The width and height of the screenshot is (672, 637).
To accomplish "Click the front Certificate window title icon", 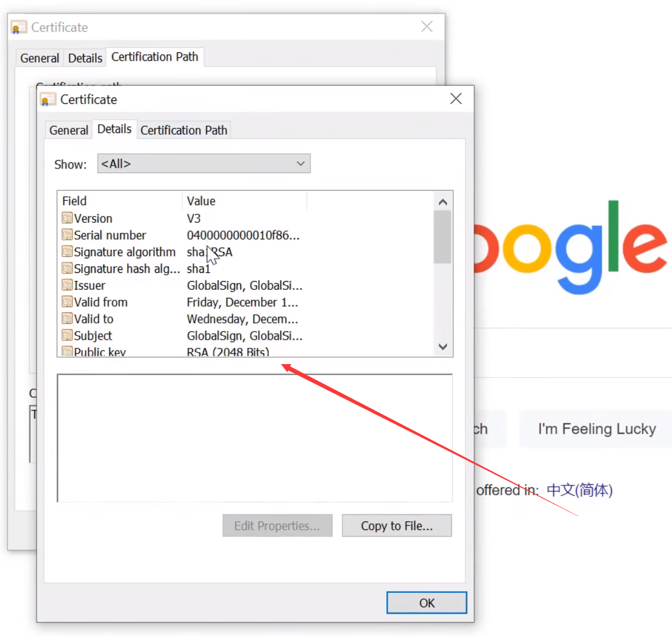I will tap(48, 99).
